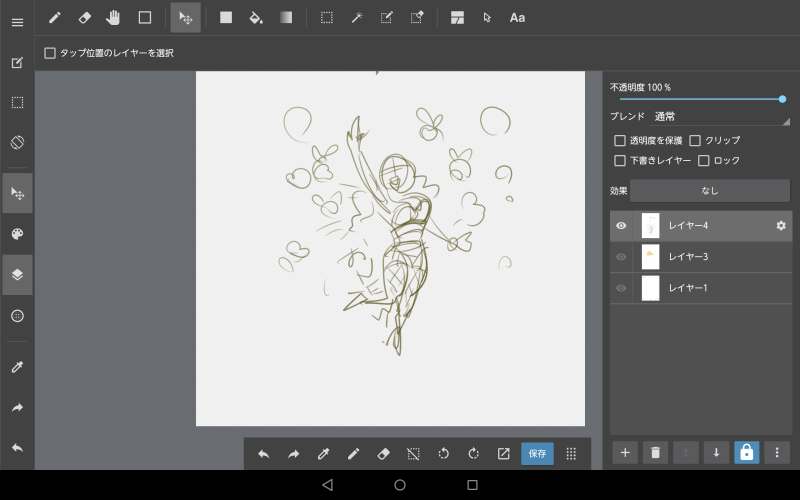Add a new layer with plus icon
This screenshot has height=500, width=800.
coord(625,453)
